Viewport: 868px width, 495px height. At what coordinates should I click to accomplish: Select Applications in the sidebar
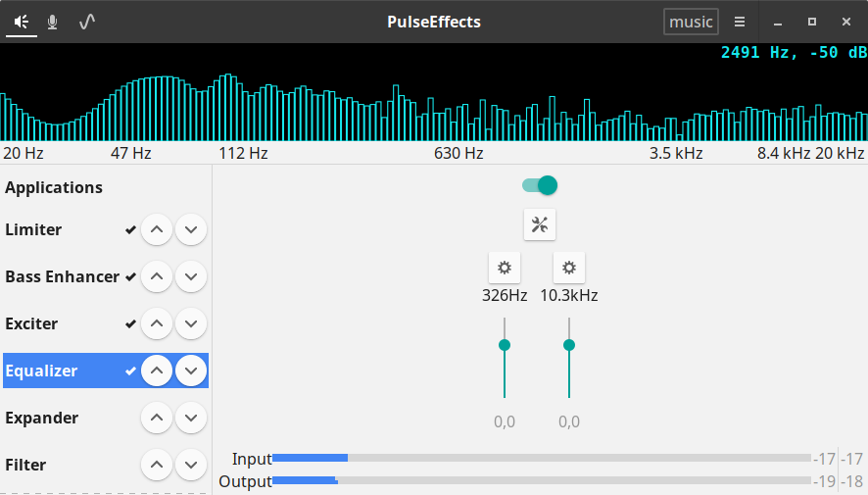(x=54, y=187)
